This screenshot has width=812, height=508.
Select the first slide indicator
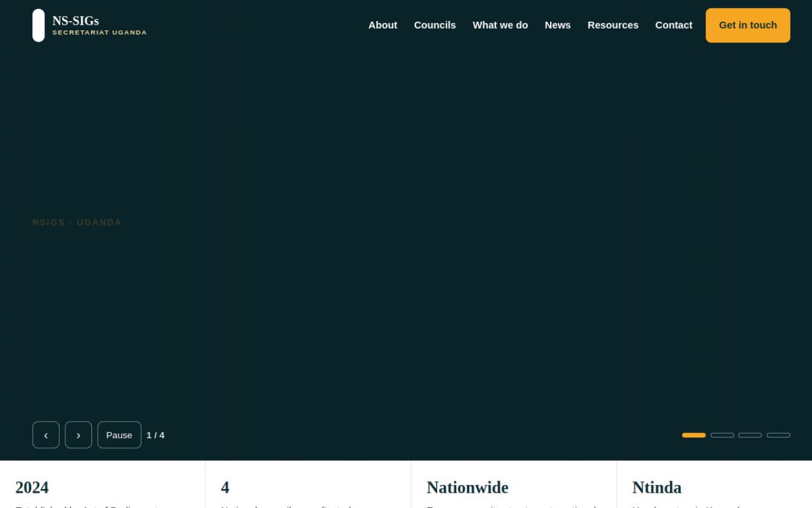tap(694, 435)
